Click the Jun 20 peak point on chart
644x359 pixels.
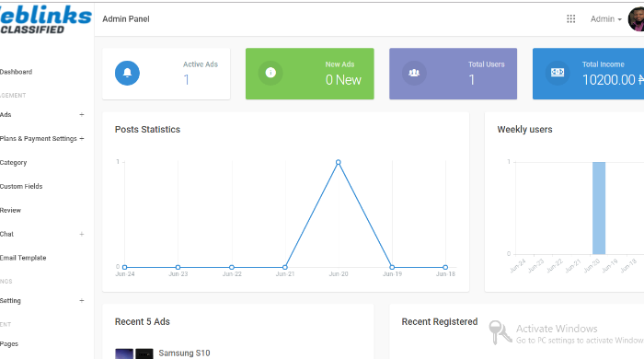click(339, 162)
